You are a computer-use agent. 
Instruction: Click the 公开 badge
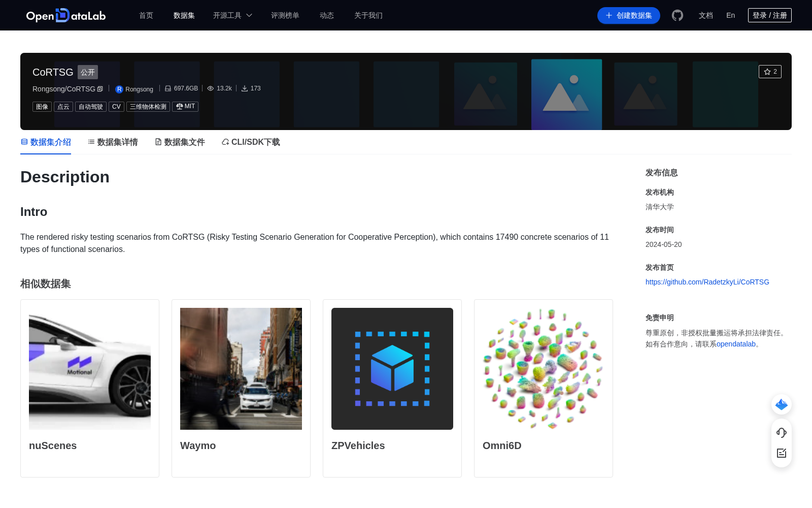88,72
